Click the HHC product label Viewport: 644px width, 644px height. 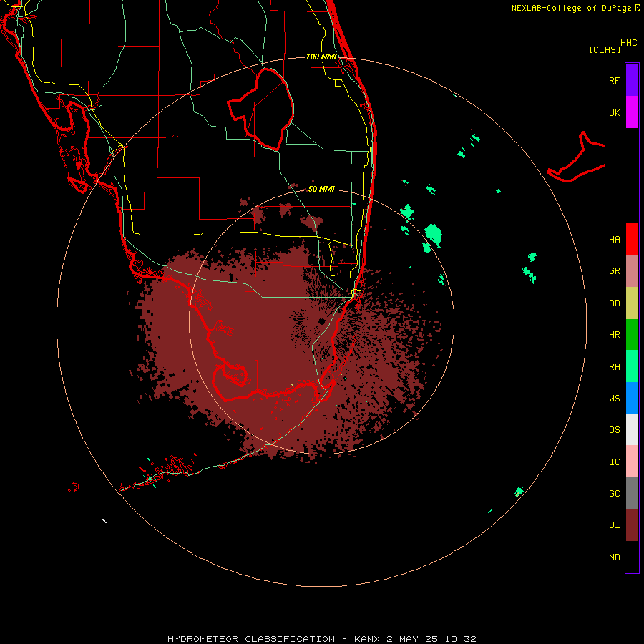[629, 43]
